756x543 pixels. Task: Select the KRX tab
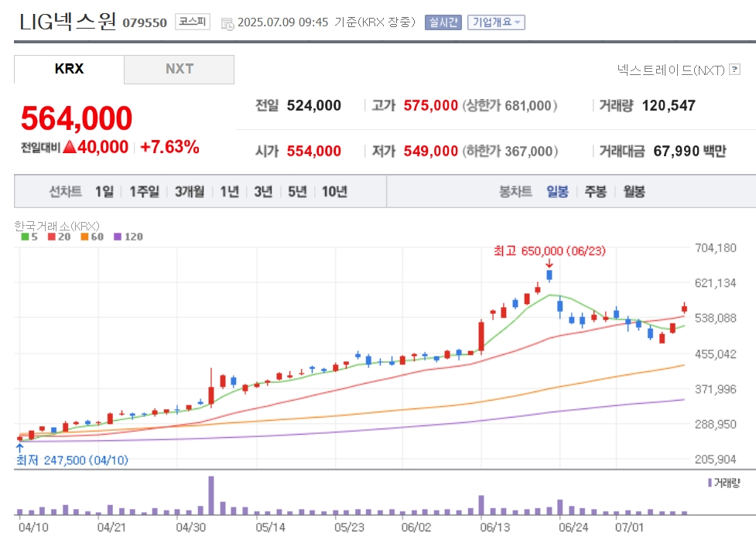click(69, 69)
